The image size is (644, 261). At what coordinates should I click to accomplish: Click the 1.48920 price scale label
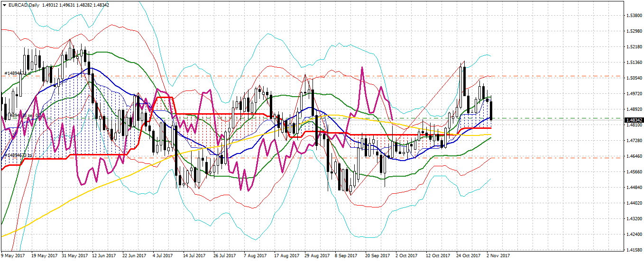(634, 109)
